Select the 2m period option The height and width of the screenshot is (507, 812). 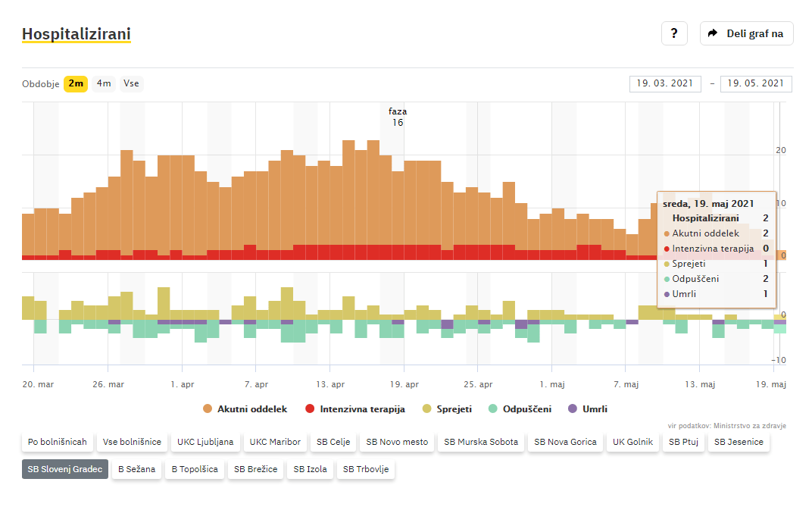tap(75, 84)
